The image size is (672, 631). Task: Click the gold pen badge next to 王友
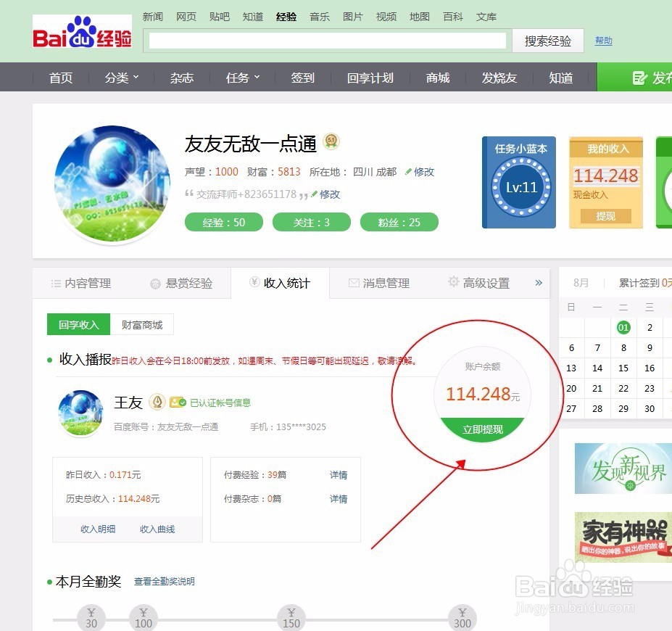157,403
